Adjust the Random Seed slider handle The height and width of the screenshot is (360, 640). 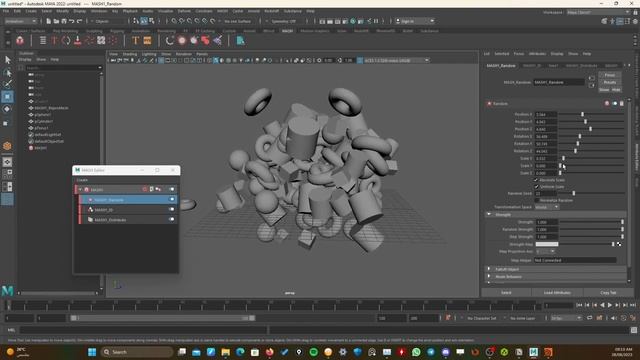(x=573, y=193)
